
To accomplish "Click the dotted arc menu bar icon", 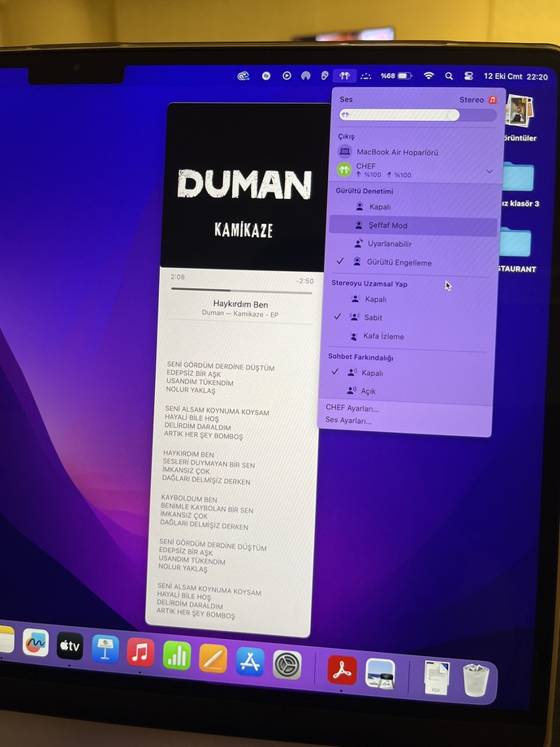I will [366, 76].
